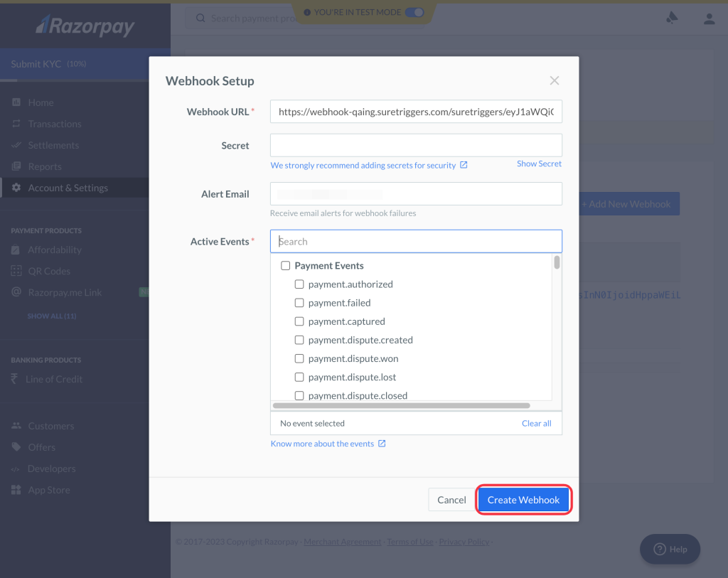Close the Webhook Setup dialog
728x578 pixels.
coord(555,81)
